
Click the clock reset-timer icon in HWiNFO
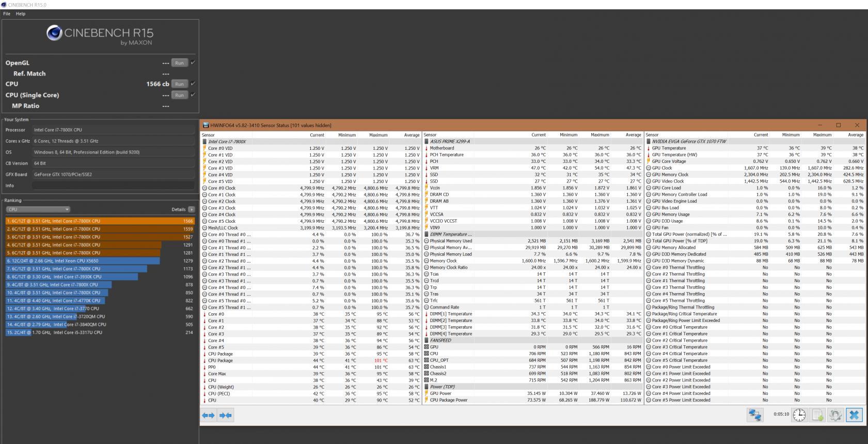799,415
